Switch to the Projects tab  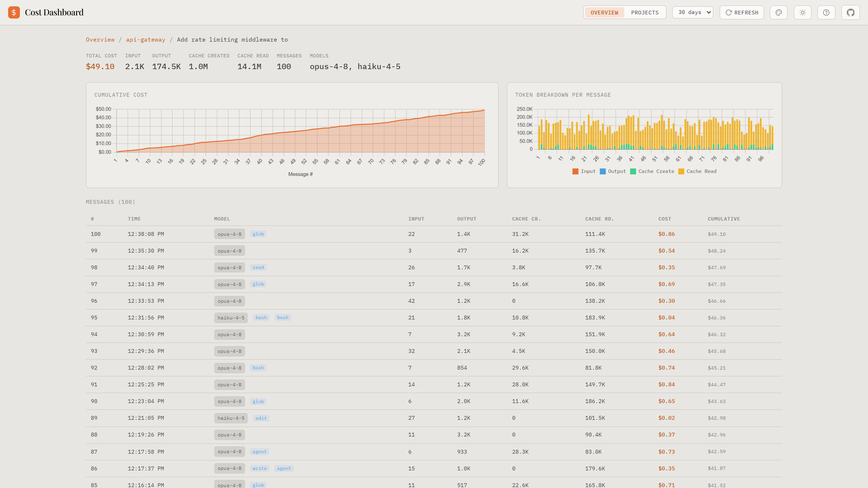645,12
